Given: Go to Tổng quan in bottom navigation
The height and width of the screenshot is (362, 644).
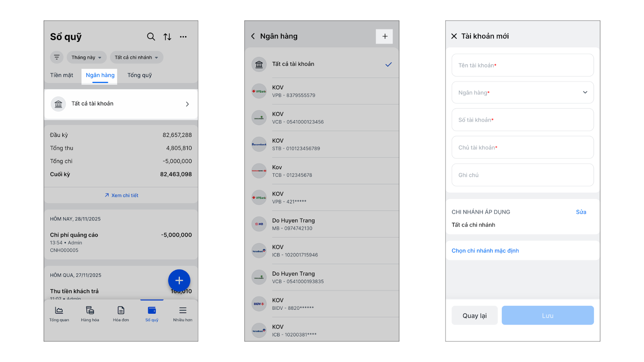Looking at the screenshot, I should [x=59, y=314].
